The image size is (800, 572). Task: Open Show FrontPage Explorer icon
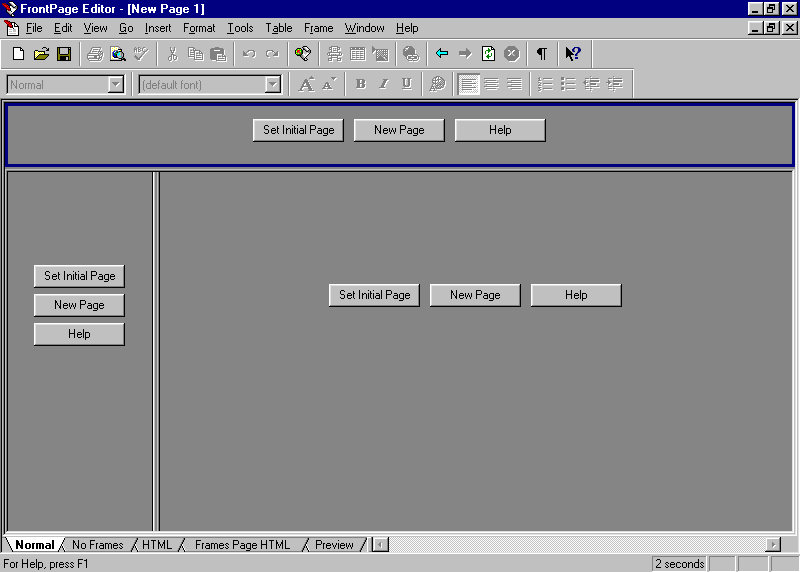(303, 54)
